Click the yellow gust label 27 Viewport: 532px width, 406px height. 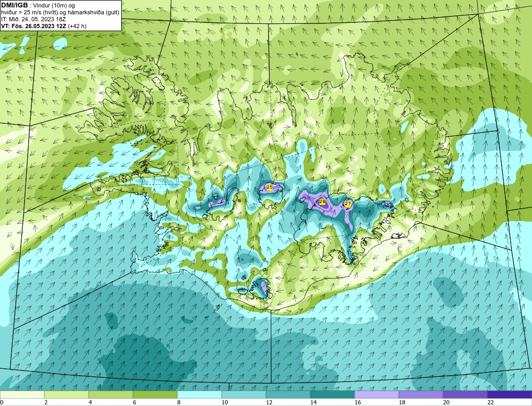coord(348,204)
